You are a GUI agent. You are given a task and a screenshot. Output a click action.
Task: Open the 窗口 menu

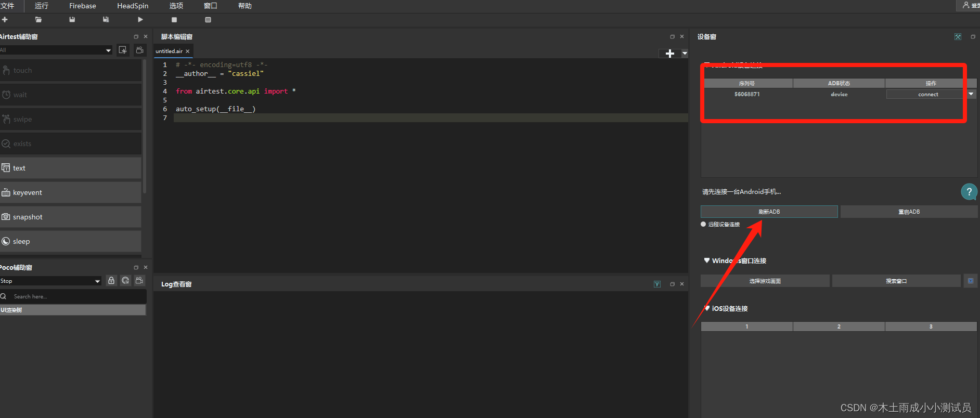click(211, 6)
